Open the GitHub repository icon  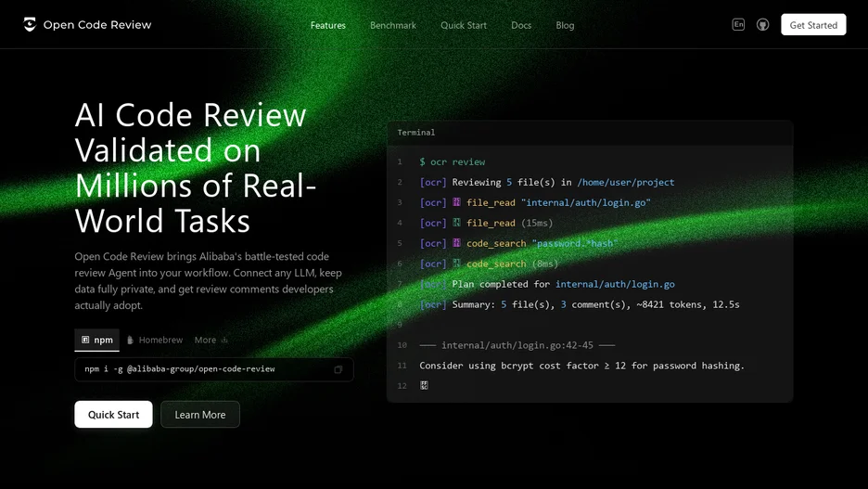point(763,25)
